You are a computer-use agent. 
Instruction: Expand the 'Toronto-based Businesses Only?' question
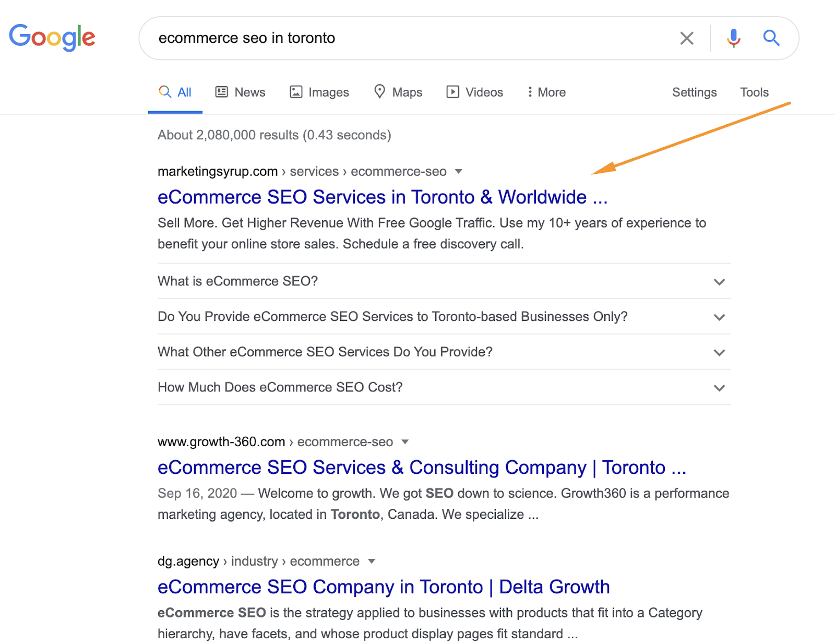point(444,317)
